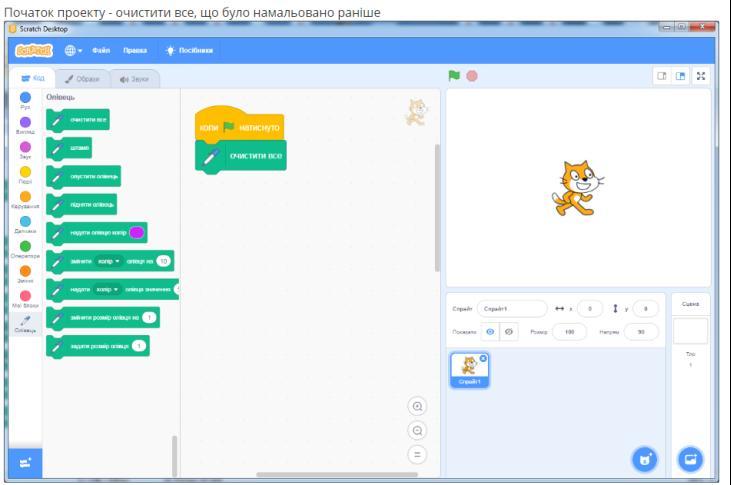The image size is (731, 485).
Task: Select the Спрайт1 sprite thumbnail
Action: pos(469,370)
